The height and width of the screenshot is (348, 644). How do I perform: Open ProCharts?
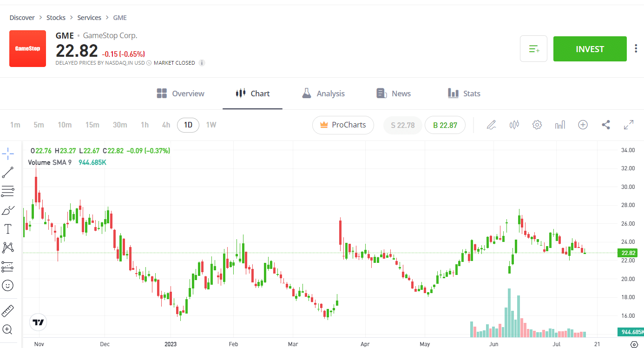pos(343,125)
